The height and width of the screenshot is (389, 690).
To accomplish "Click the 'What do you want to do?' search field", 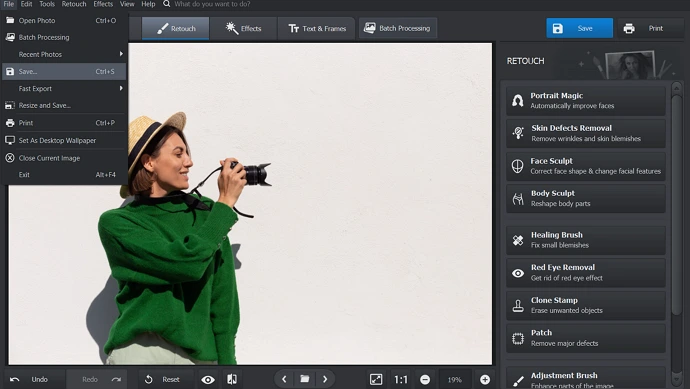I will (x=212, y=4).
